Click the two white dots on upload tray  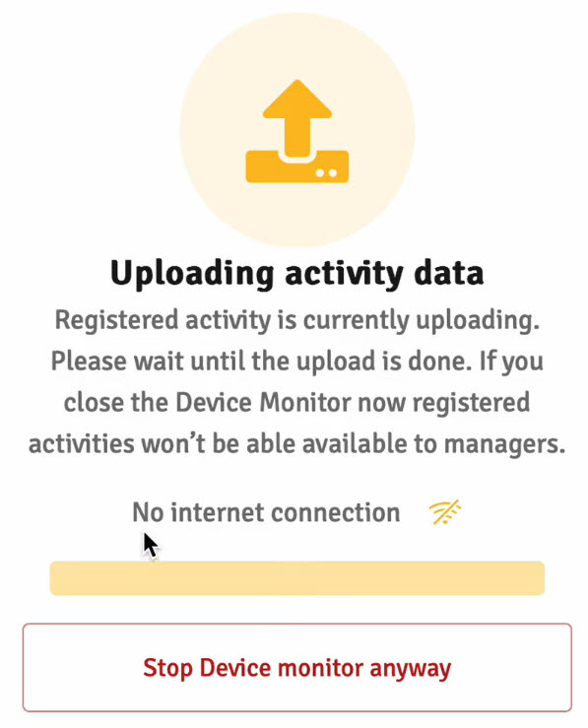point(326,173)
